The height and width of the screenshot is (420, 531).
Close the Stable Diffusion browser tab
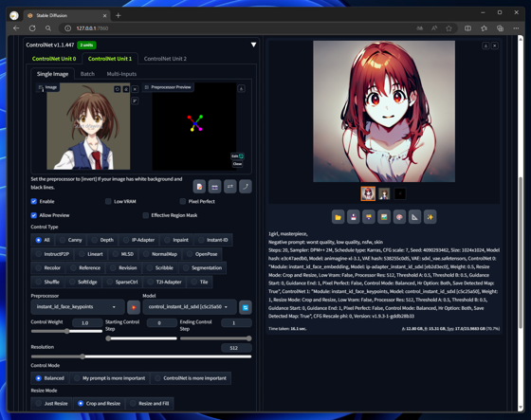(104, 15)
